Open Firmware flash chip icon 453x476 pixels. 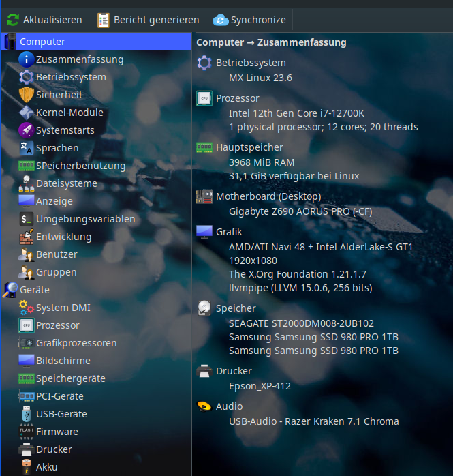[x=27, y=432]
